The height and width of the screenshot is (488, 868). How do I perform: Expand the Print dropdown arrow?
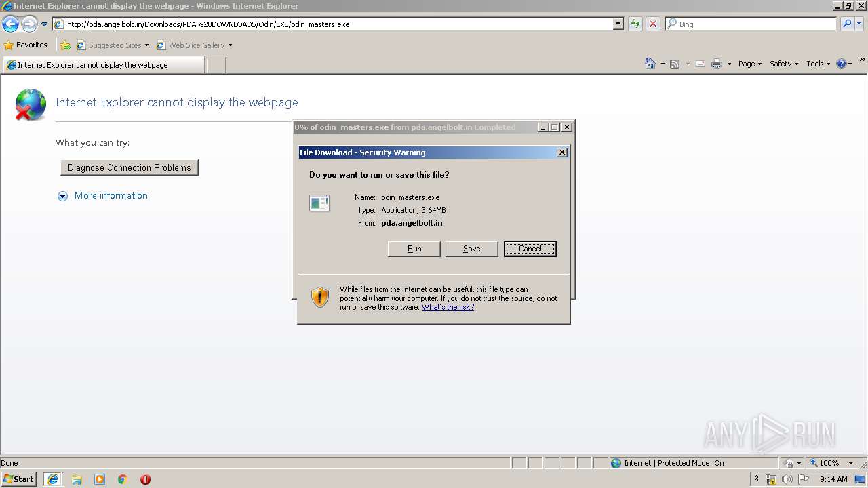point(729,64)
